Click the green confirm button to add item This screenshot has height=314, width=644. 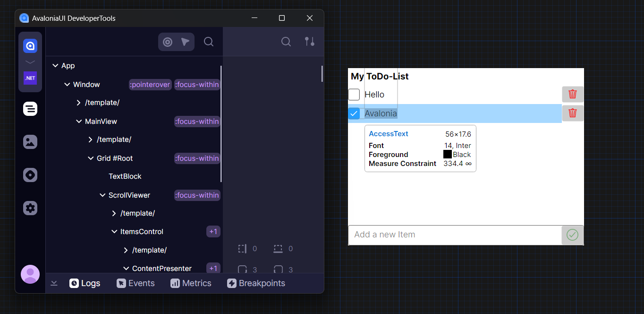click(x=572, y=235)
